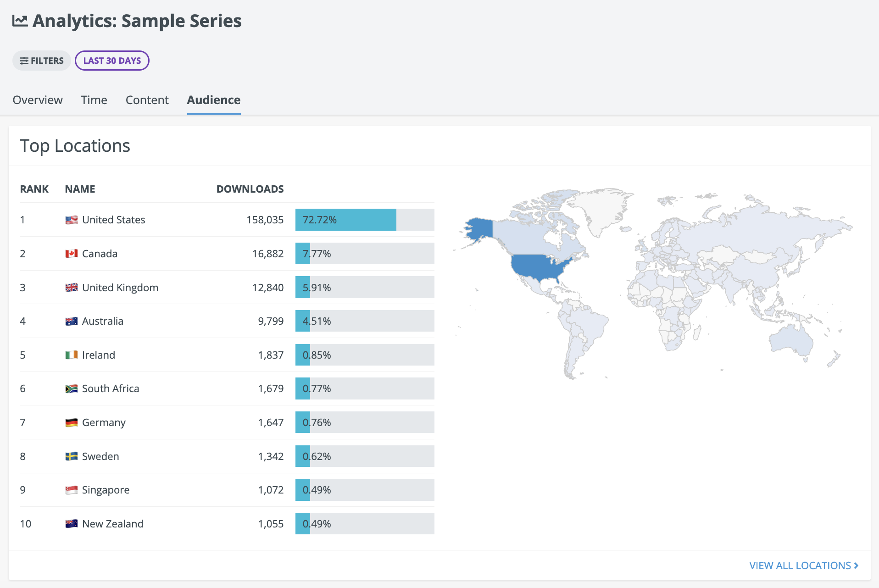This screenshot has width=879, height=588.
Task: Click the Canada flag icon
Action: tap(71, 254)
